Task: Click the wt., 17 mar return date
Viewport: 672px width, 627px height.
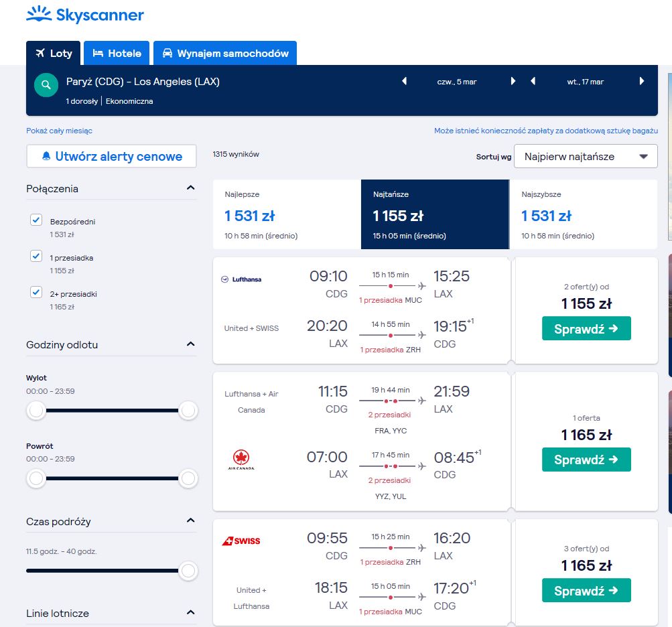Action: 586,82
